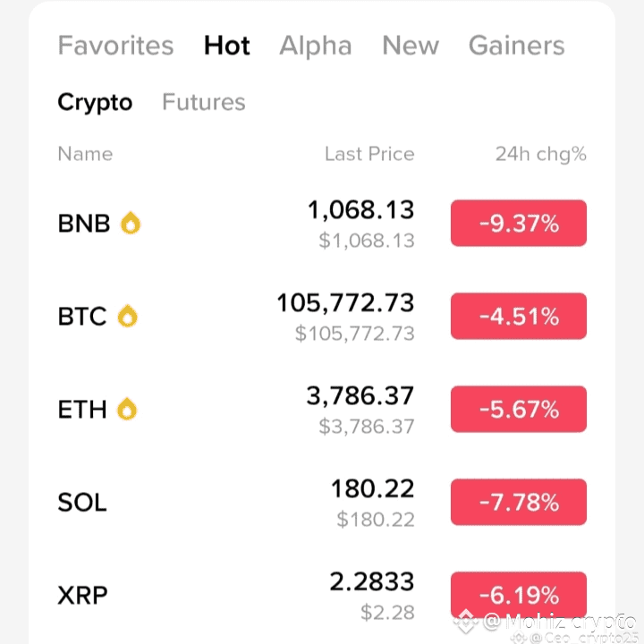Click the BTC last price 105,772.73
Viewport: 644px width, 644px height.
(x=345, y=303)
